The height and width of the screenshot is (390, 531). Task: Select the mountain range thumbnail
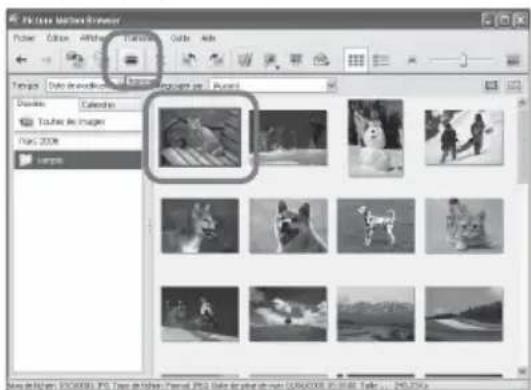pos(376,314)
